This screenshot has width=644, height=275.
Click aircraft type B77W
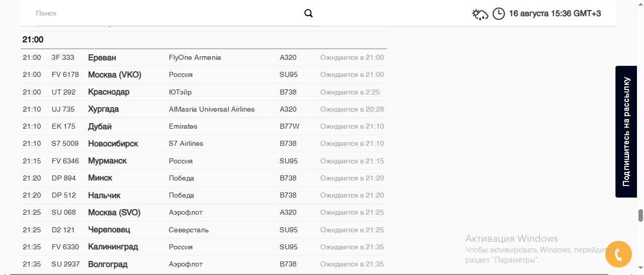click(x=290, y=126)
